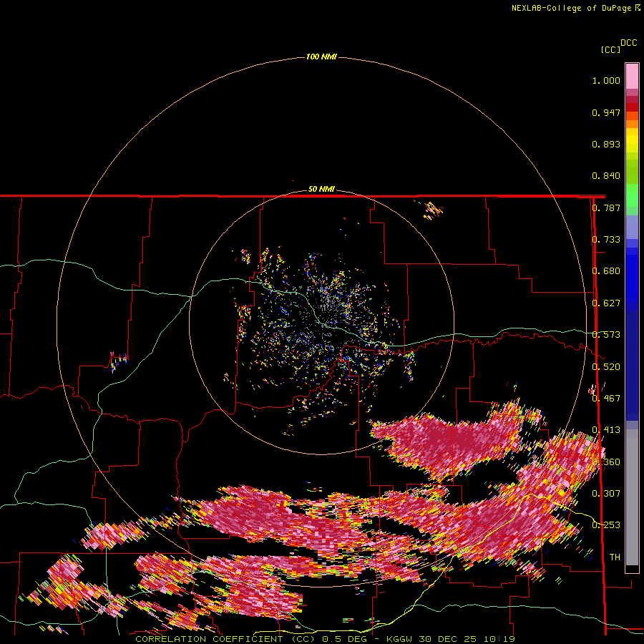Screen dimensions: 644x644
Task: Click the 30 DEC 25 date text
Action: (x=447, y=639)
